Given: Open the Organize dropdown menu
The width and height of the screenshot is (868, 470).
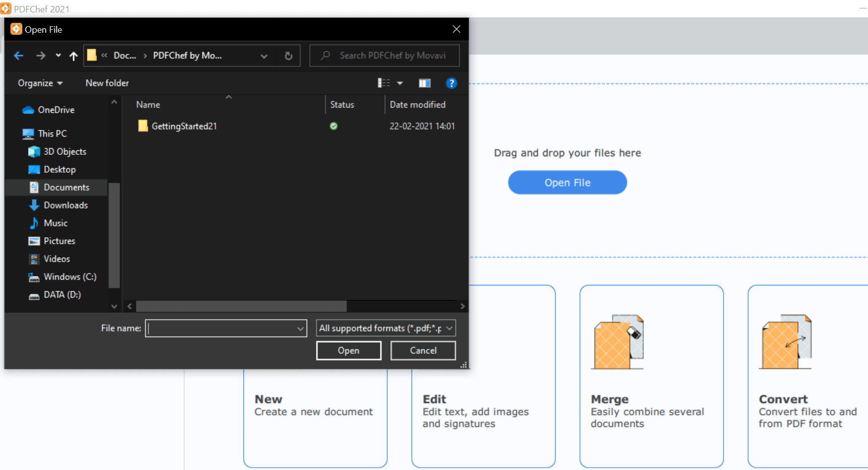Looking at the screenshot, I should coord(39,83).
